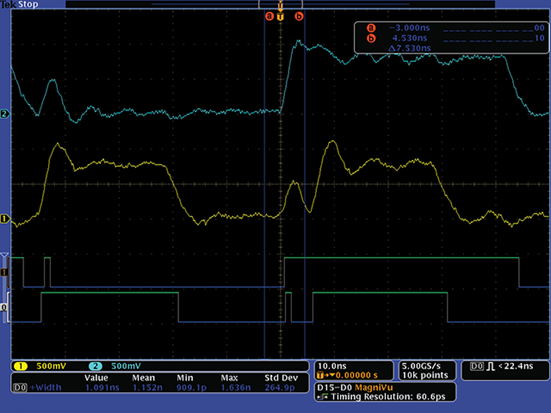
Task: Click the +Width measurement value row
Action: 161,387
